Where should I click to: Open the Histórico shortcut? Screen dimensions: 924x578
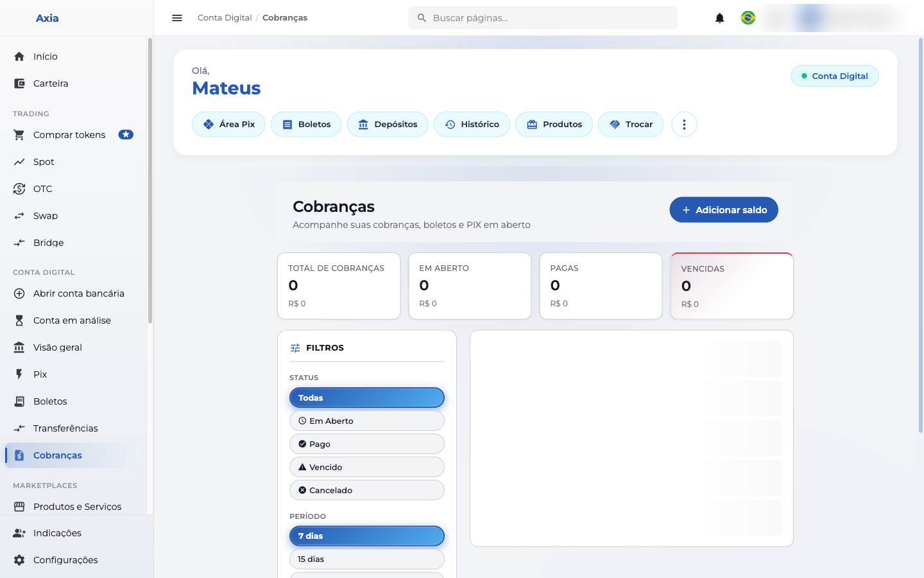coord(472,125)
